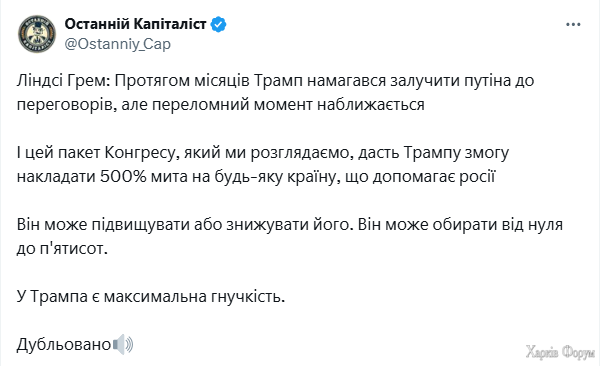Screen dimensions: 604x366
Task: Click the words до п'ятисот
Action: pyautogui.click(x=62, y=249)
